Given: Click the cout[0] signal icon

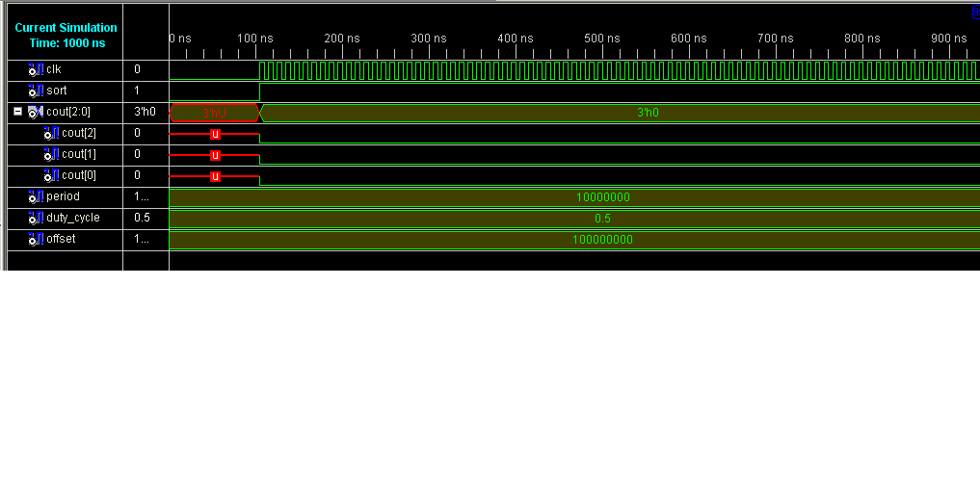Looking at the screenshot, I should [51, 175].
